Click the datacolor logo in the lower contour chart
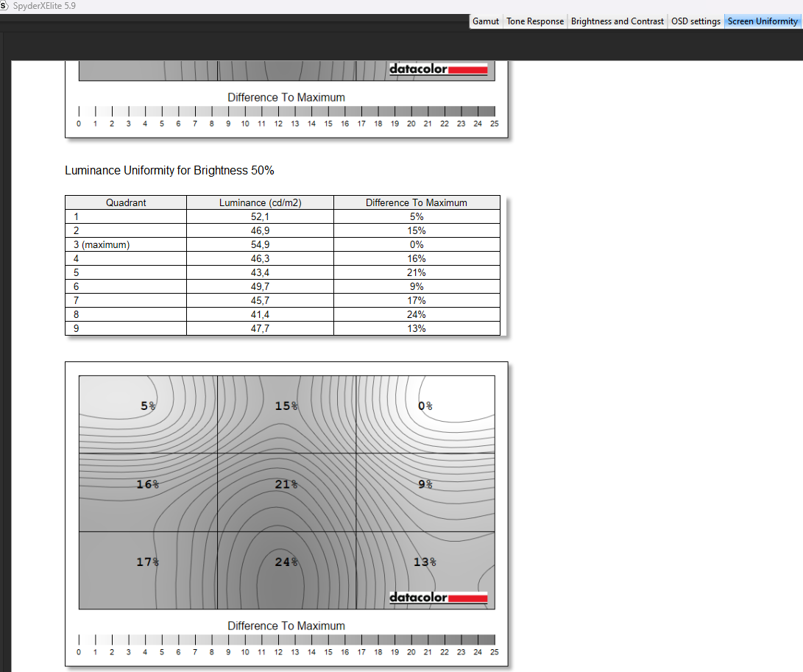This screenshot has width=803, height=672. 439,597
